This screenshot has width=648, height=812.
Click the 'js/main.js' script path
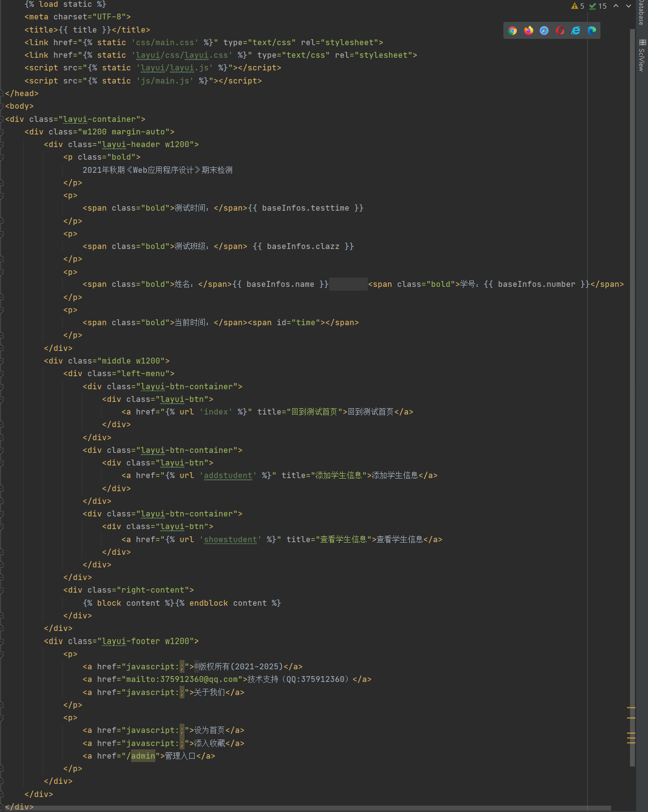click(x=165, y=81)
